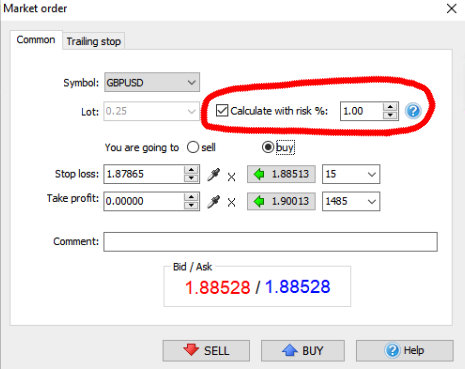Pick Take profit price with eyedropper icon
Viewport: 465px width, 369px height.
[214, 202]
